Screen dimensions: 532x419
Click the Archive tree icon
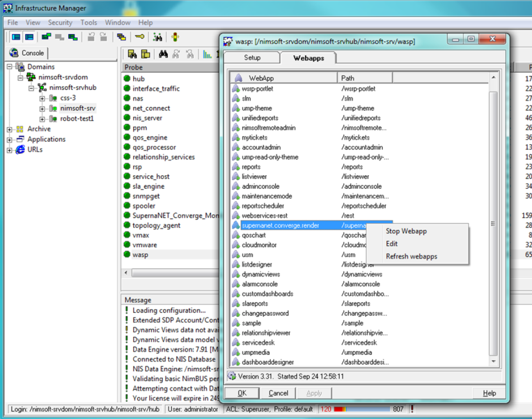click(x=20, y=129)
